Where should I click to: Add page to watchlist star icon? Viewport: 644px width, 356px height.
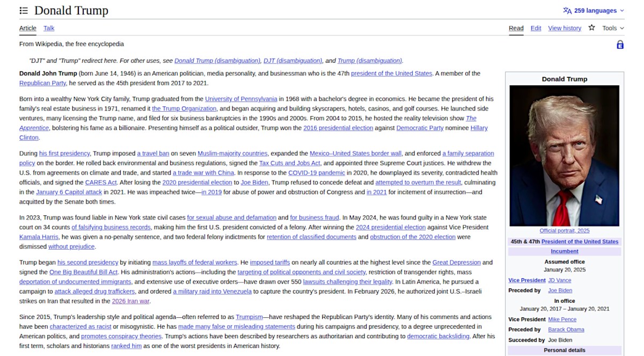(591, 28)
